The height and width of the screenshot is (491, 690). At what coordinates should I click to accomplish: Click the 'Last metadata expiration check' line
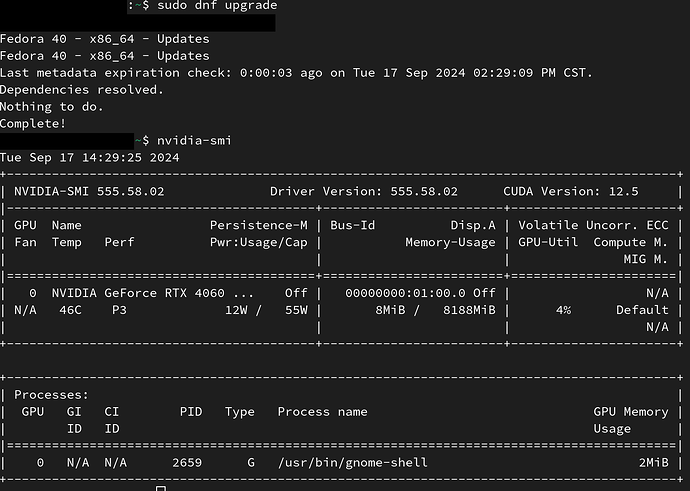(x=296, y=73)
